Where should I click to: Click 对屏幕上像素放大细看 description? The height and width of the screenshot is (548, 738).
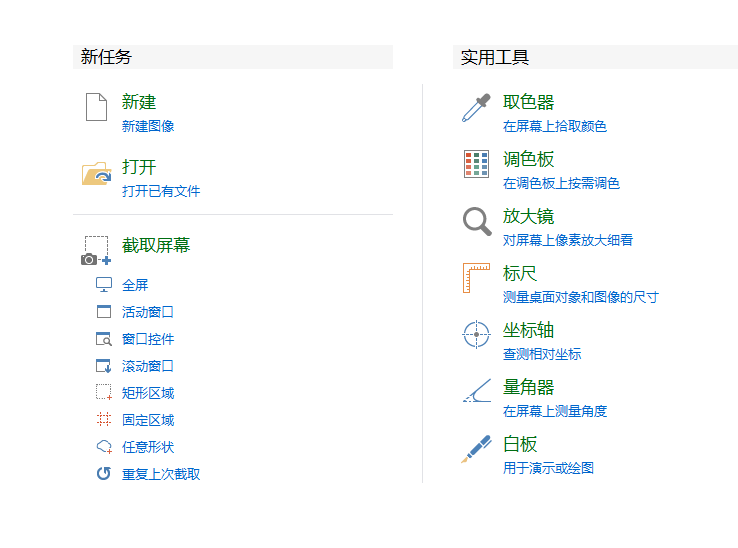point(568,240)
